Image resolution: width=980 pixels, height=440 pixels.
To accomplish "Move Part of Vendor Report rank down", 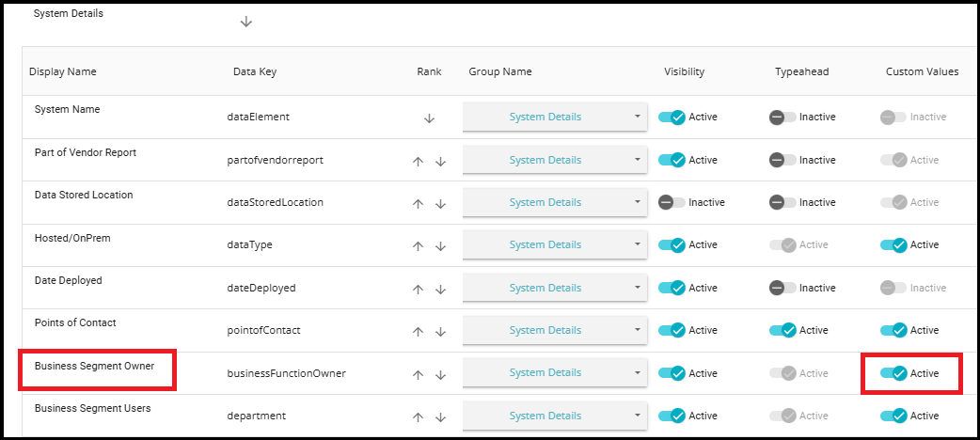I will 440,161.
